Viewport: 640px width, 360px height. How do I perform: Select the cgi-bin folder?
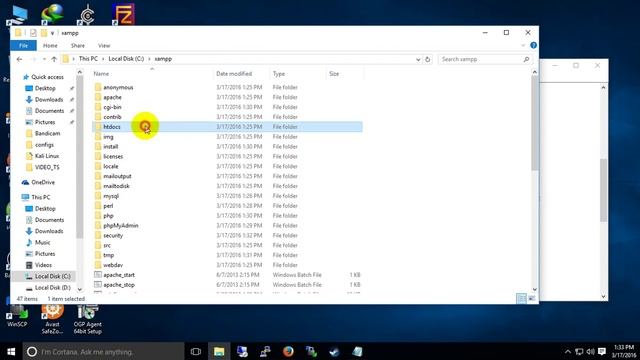click(112, 107)
